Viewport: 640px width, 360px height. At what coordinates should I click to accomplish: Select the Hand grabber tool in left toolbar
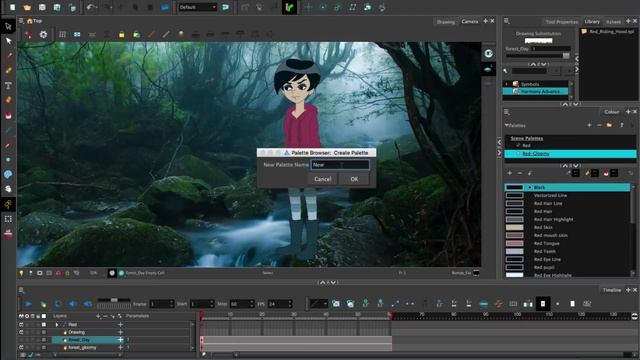pyautogui.click(x=8, y=189)
